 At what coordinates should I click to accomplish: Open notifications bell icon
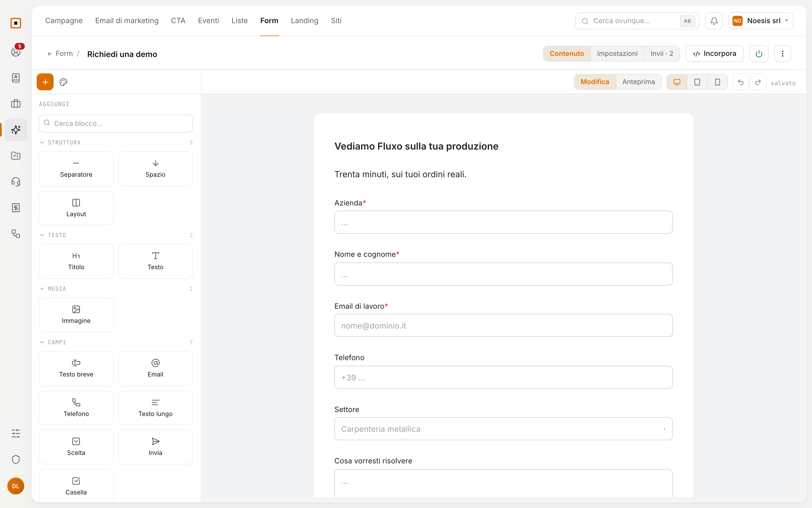pos(714,21)
